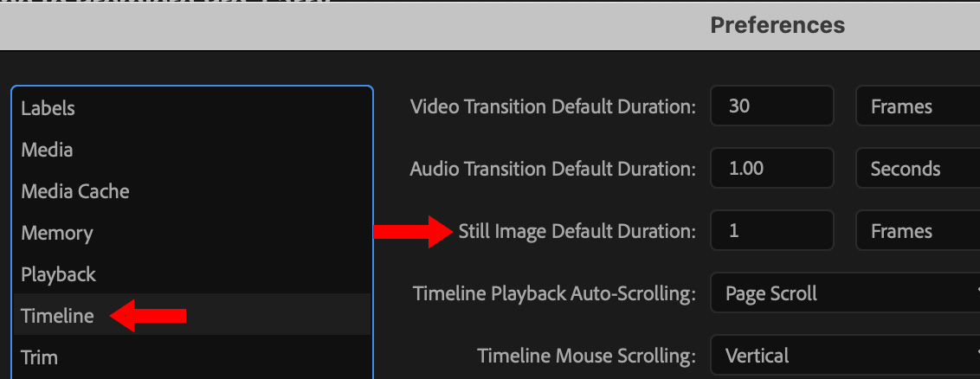
Task: Open the Timeline Playback Auto-Scrolling dropdown
Action: coord(844,293)
